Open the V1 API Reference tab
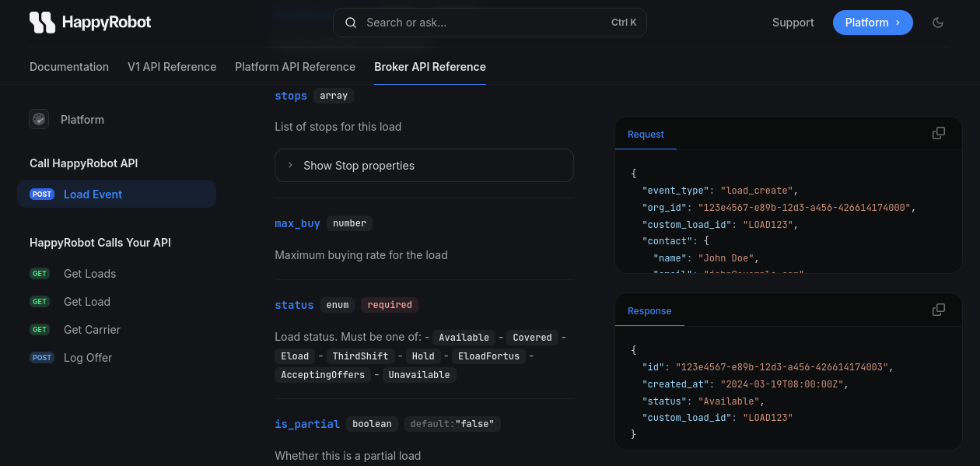This screenshot has height=466, width=980. (172, 67)
